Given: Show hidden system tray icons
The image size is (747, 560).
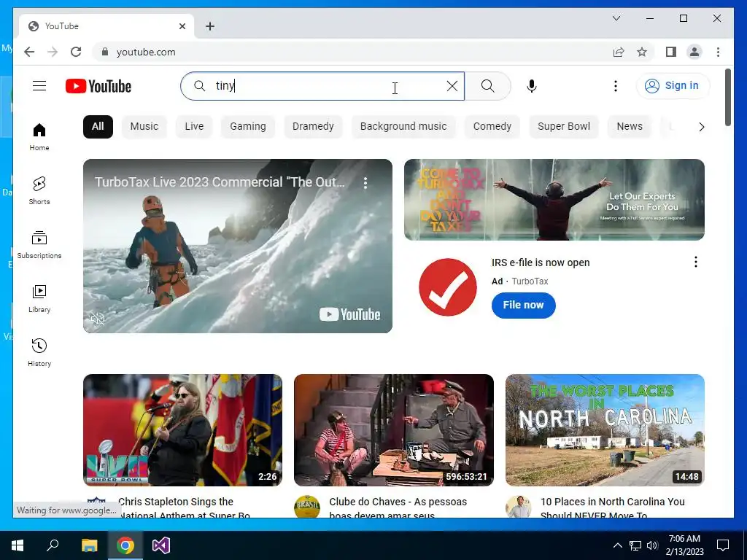Looking at the screenshot, I should [617, 545].
